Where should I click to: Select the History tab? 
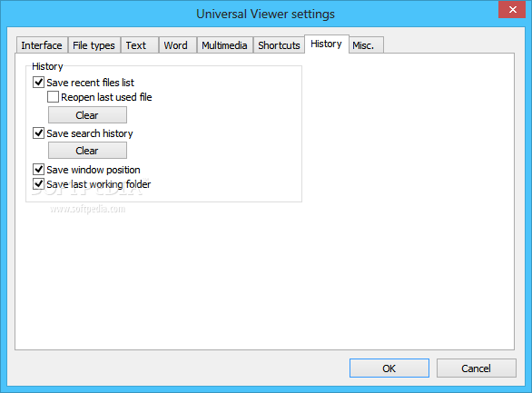pyautogui.click(x=327, y=44)
